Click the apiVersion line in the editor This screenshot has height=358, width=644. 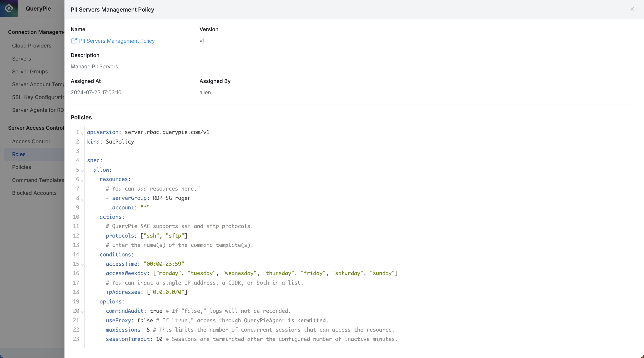tap(148, 132)
